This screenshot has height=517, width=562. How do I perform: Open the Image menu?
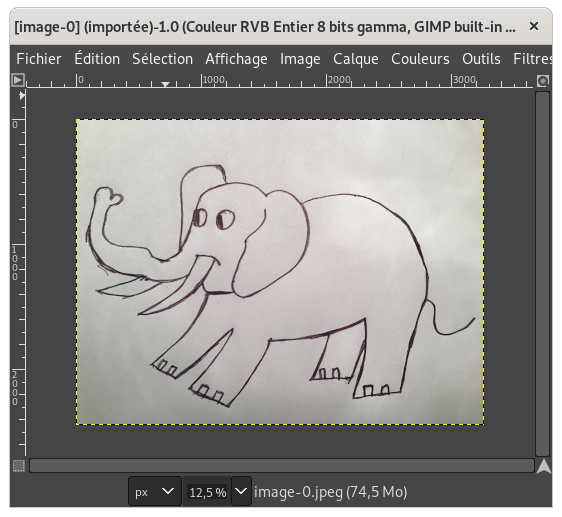tap(300, 59)
